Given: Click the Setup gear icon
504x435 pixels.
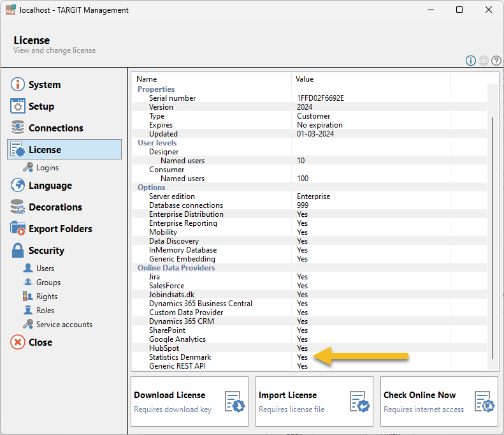Looking at the screenshot, I should coord(18,106).
